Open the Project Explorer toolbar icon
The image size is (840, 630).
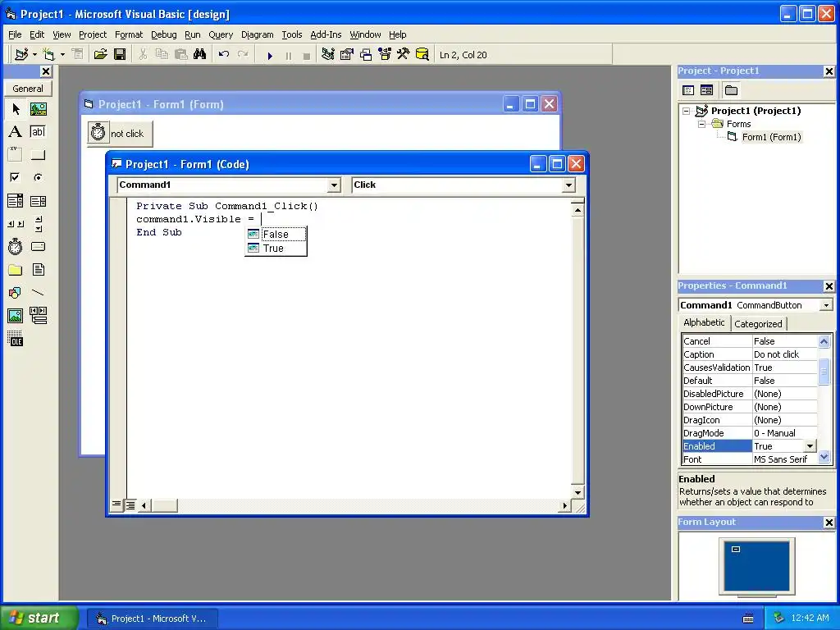tap(328, 55)
